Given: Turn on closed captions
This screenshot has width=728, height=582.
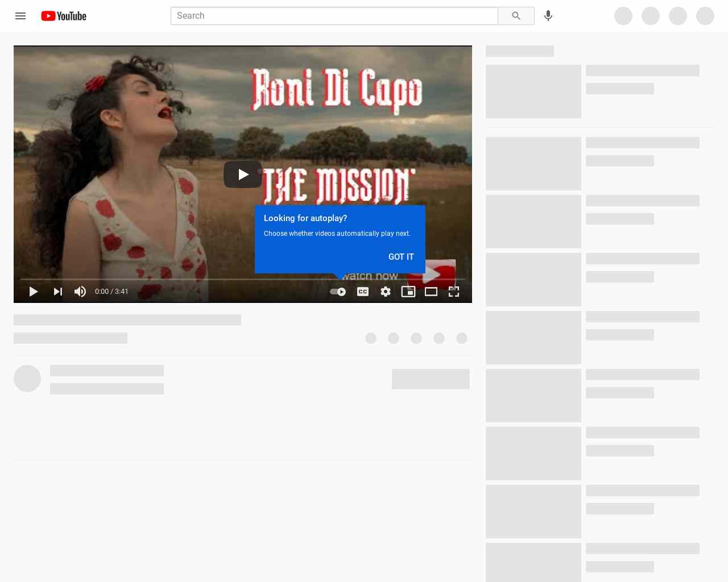Looking at the screenshot, I should [363, 292].
